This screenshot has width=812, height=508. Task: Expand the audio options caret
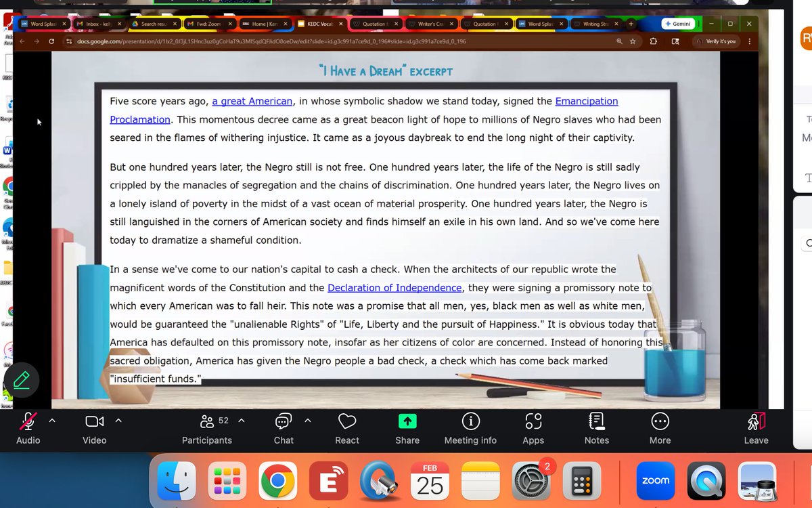(52, 421)
